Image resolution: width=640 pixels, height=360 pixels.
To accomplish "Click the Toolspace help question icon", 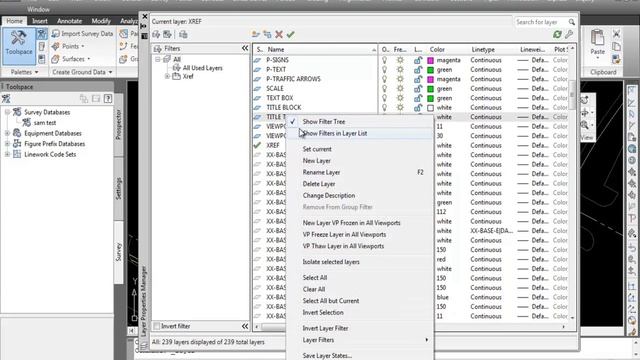I will point(108,98).
